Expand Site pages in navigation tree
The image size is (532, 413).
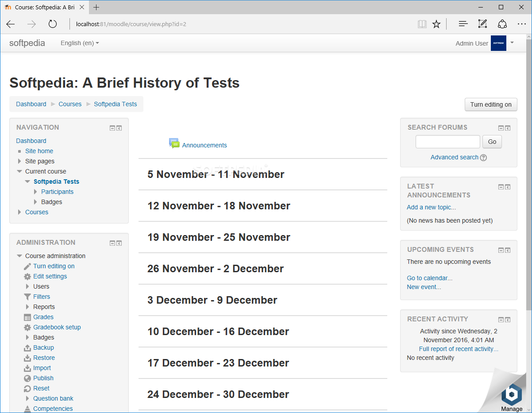tap(19, 161)
